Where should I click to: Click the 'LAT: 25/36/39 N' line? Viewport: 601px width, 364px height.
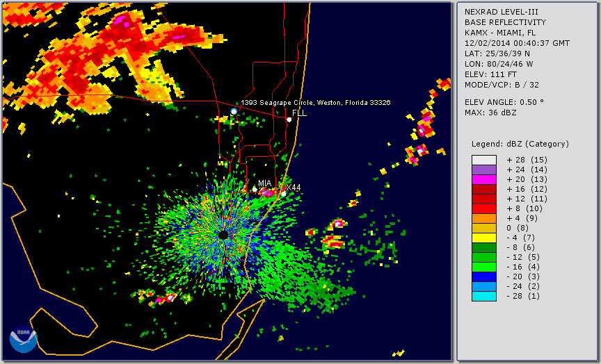pyautogui.click(x=497, y=53)
